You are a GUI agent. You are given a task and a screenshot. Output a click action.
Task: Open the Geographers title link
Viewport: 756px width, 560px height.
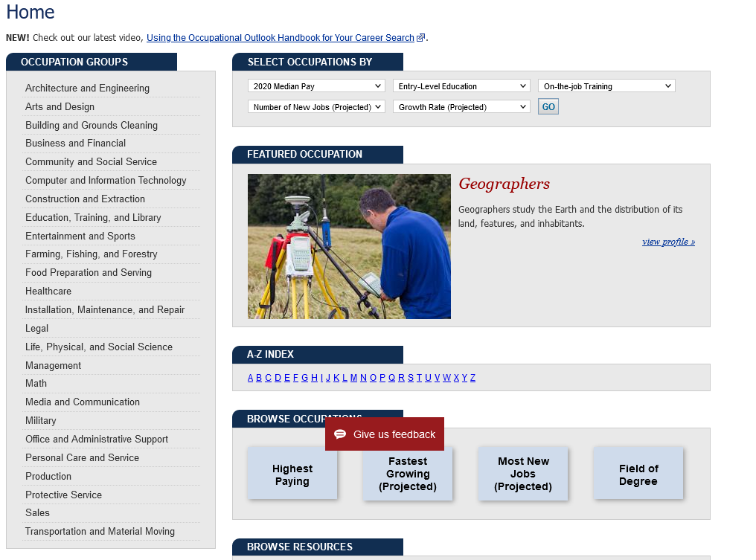point(504,184)
